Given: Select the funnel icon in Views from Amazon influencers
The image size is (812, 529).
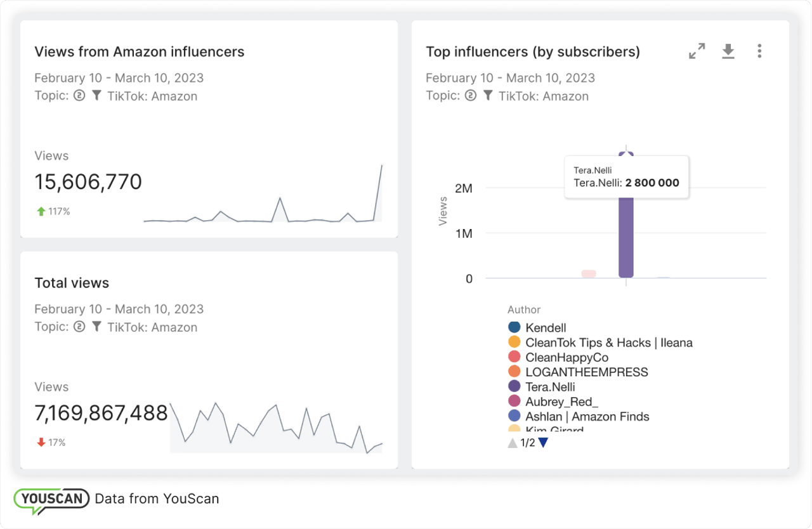Looking at the screenshot, I should click(96, 96).
